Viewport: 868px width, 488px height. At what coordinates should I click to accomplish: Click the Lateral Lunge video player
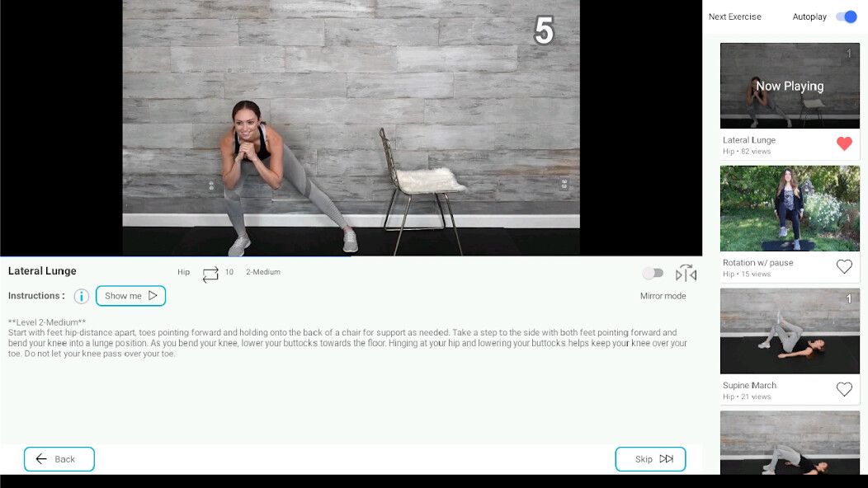[x=351, y=128]
